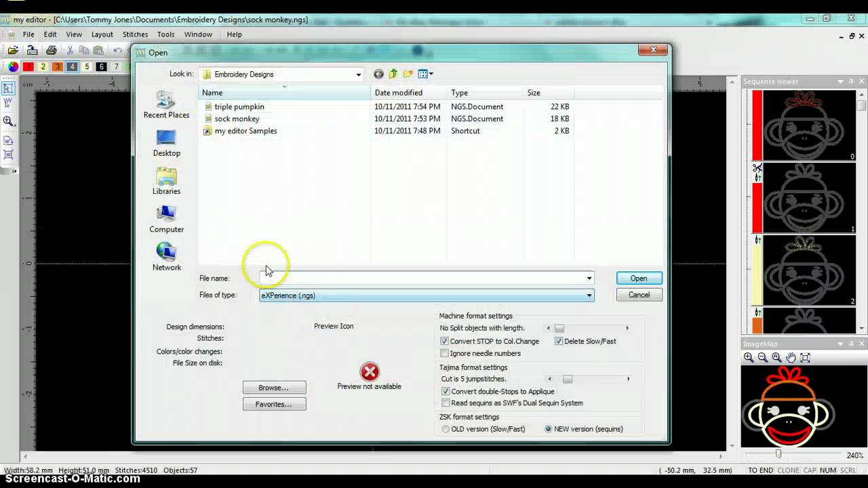Image resolution: width=868 pixels, height=488 pixels.
Task: Create new folder icon in dialog
Action: coord(408,74)
